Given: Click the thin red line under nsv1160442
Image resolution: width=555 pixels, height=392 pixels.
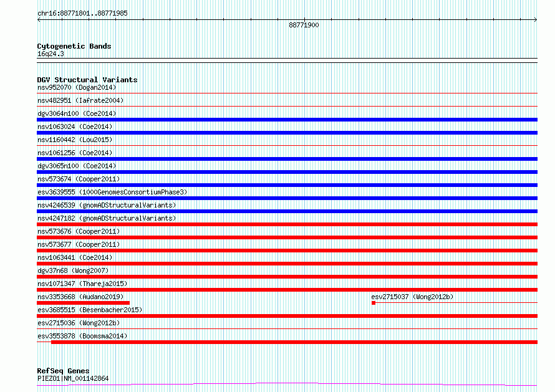Looking at the screenshot, I should 287,146.
